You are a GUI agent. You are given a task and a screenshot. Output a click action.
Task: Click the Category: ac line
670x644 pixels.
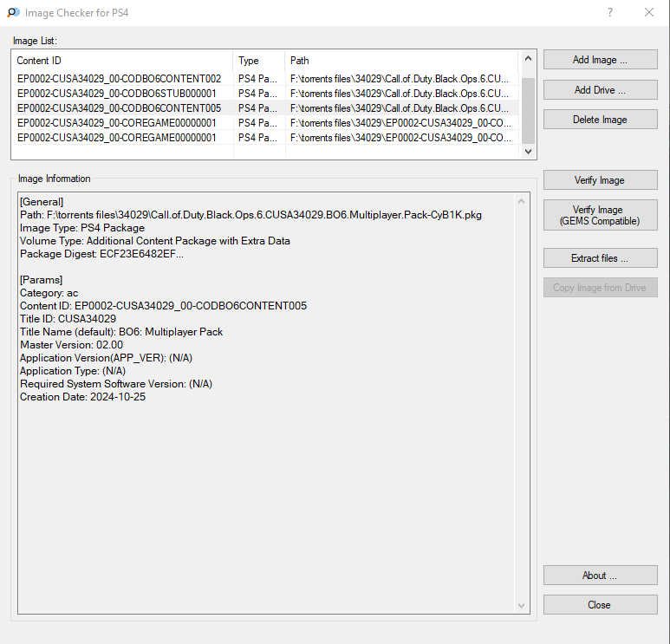tap(49, 293)
